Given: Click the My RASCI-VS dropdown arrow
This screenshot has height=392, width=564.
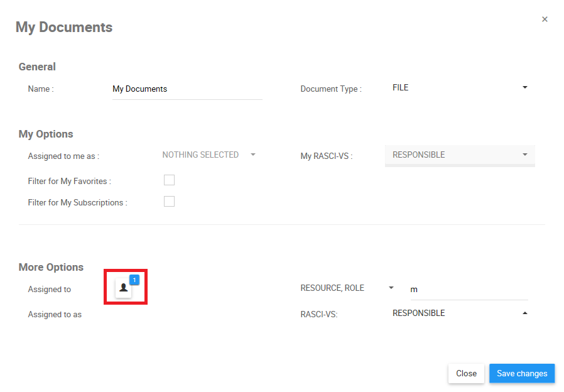Looking at the screenshot, I should (525, 155).
